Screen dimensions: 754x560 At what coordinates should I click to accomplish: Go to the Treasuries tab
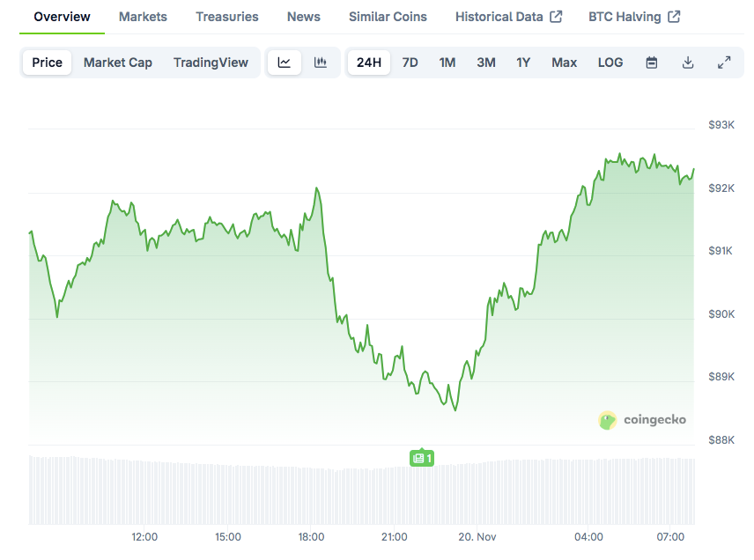pos(227,17)
